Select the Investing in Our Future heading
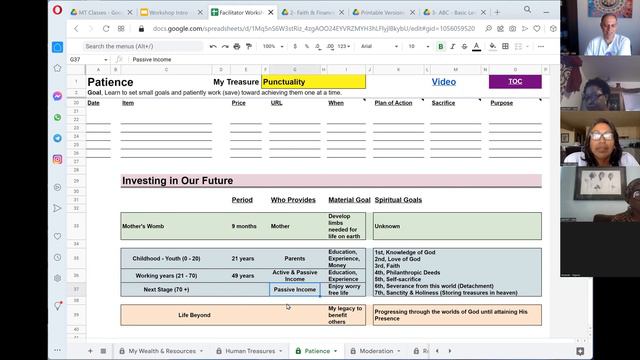The image size is (640, 360). (331, 181)
